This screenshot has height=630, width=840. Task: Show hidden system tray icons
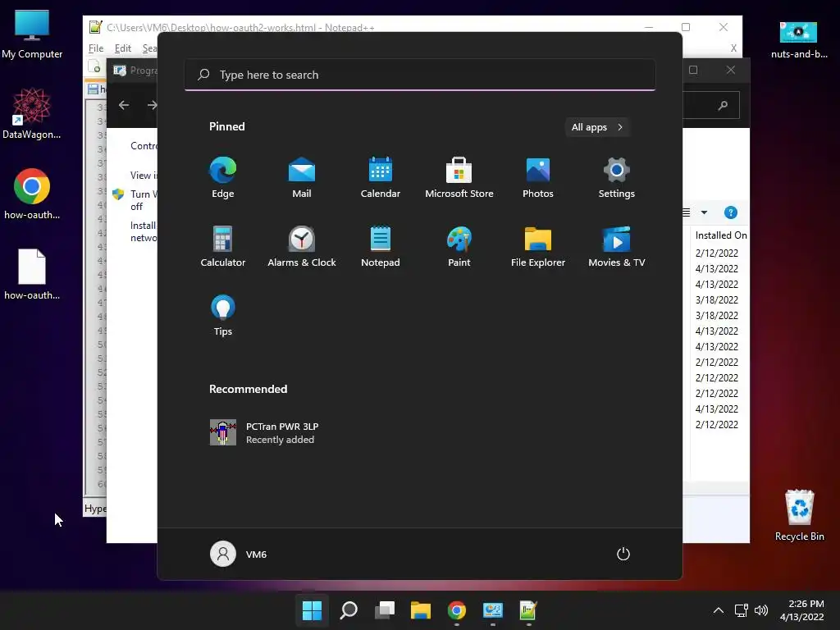pyautogui.click(x=719, y=610)
